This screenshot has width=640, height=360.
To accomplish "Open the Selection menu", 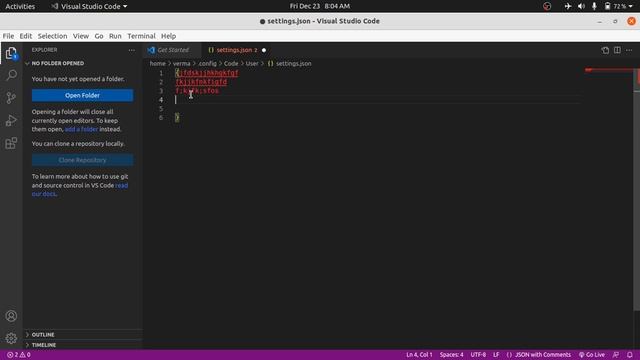I will pos(52,36).
